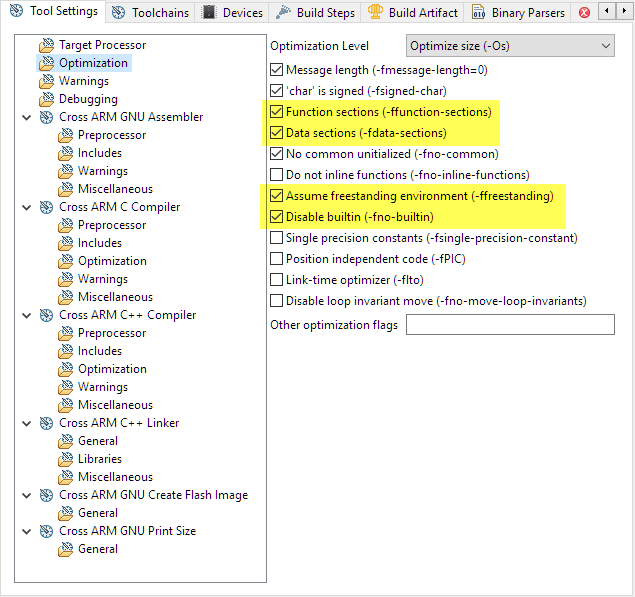Open the Optimization Level dropdown

click(x=510, y=46)
